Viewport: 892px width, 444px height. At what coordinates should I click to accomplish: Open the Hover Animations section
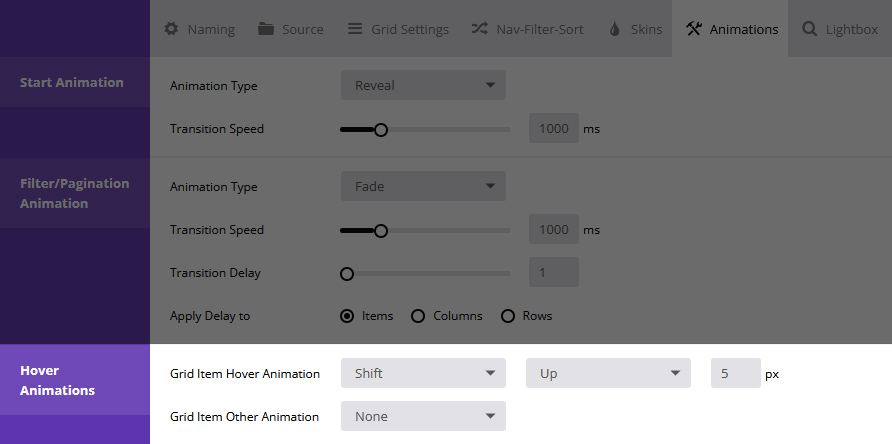74,381
